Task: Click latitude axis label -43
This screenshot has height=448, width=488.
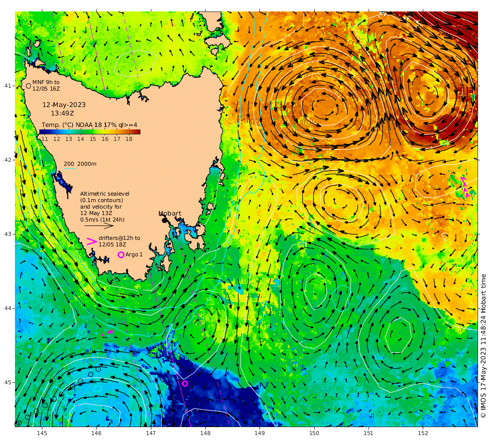Action: [x=7, y=234]
